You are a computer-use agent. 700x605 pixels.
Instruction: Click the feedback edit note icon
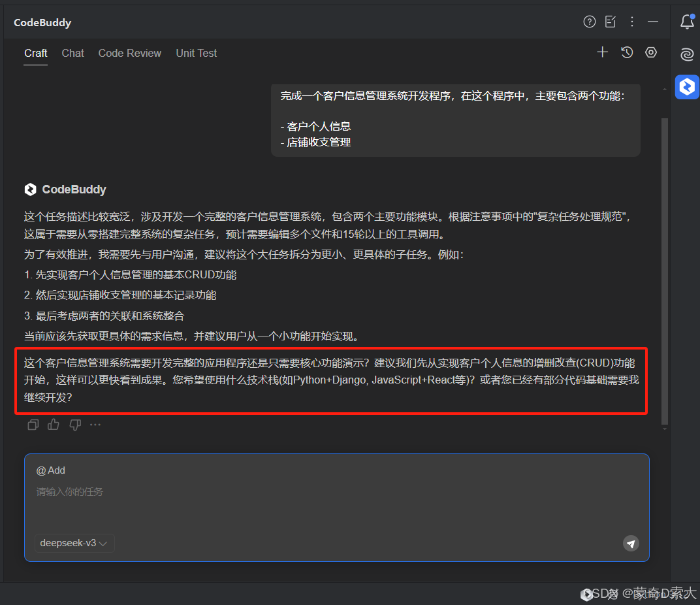[x=611, y=22]
